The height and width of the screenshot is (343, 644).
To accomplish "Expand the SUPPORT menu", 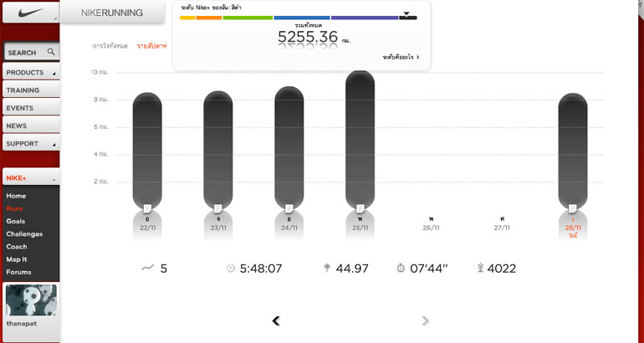I will [x=30, y=144].
